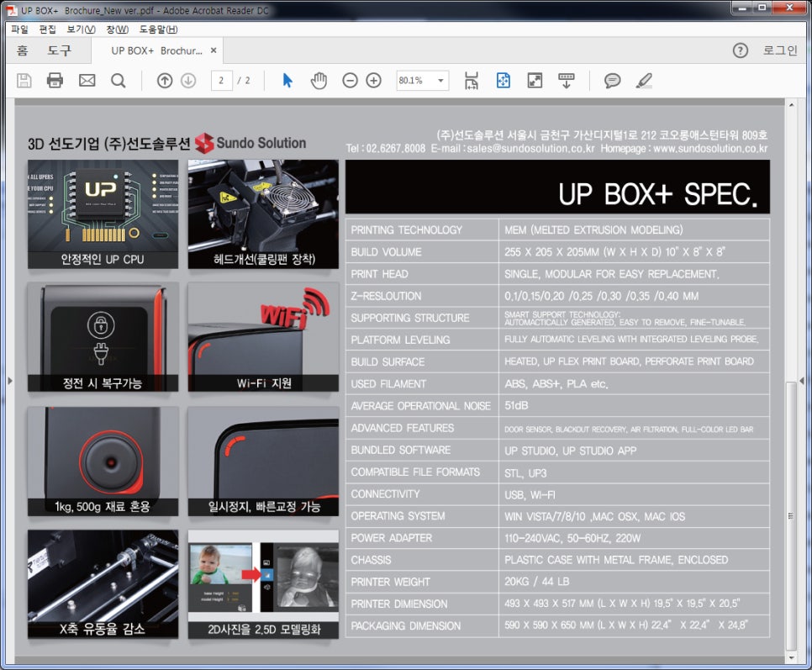Click the sales@sundosolution.co.kr email address
Screen dimensions: 812x670
(x=530, y=149)
